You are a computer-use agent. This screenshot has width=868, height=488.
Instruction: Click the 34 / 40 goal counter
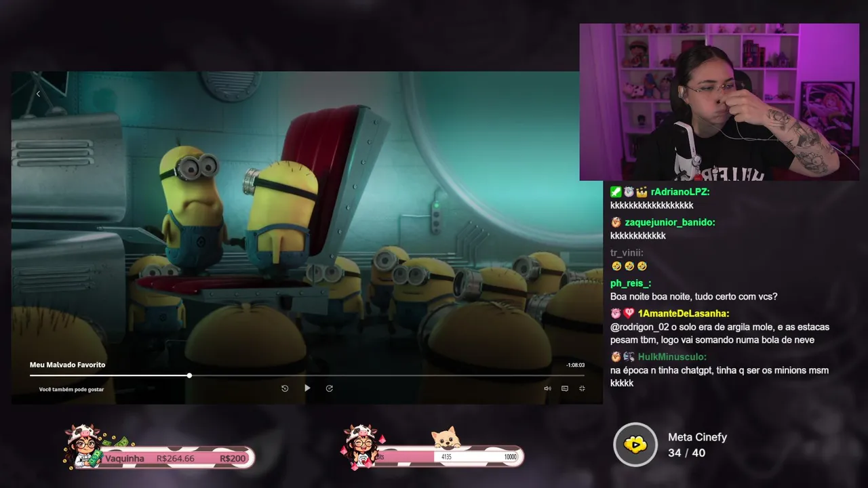(686, 453)
